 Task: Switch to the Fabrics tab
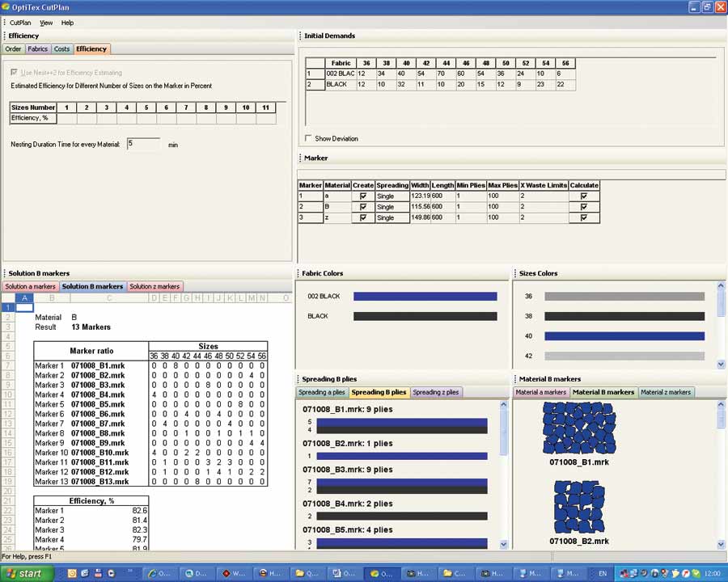37,49
